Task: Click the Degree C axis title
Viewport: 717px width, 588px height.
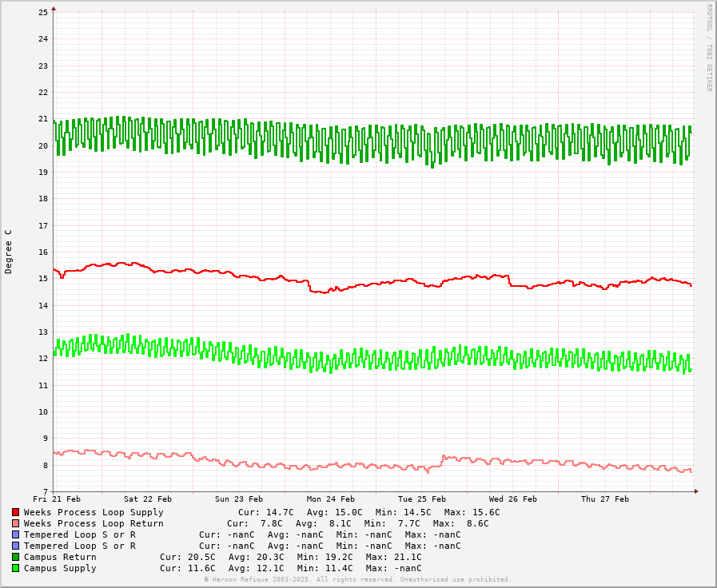Action: (x=8, y=252)
